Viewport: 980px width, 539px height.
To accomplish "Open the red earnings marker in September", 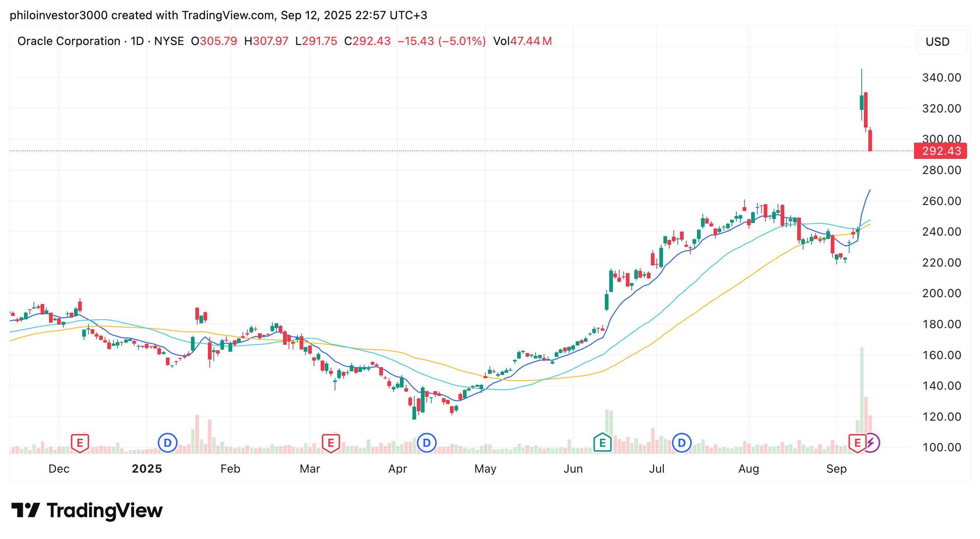I will (x=857, y=443).
